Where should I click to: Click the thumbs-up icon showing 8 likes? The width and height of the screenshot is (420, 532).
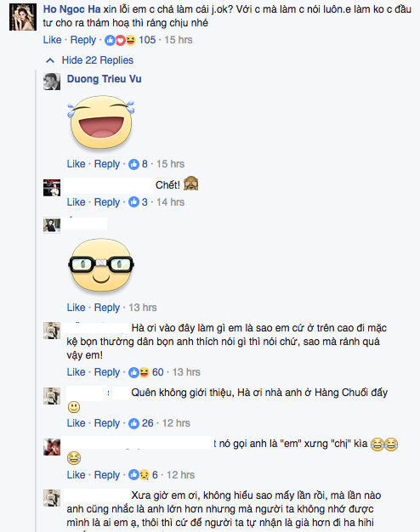click(x=133, y=164)
